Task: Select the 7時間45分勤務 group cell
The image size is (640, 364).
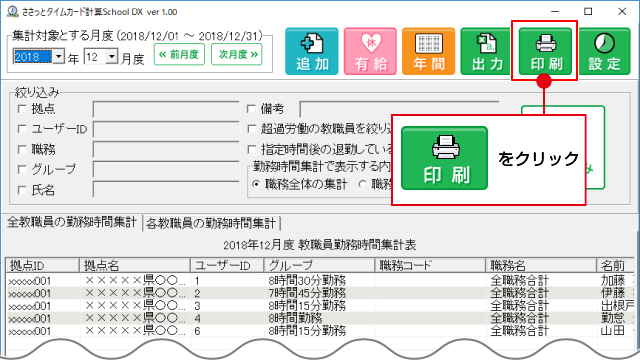Action: (307, 293)
